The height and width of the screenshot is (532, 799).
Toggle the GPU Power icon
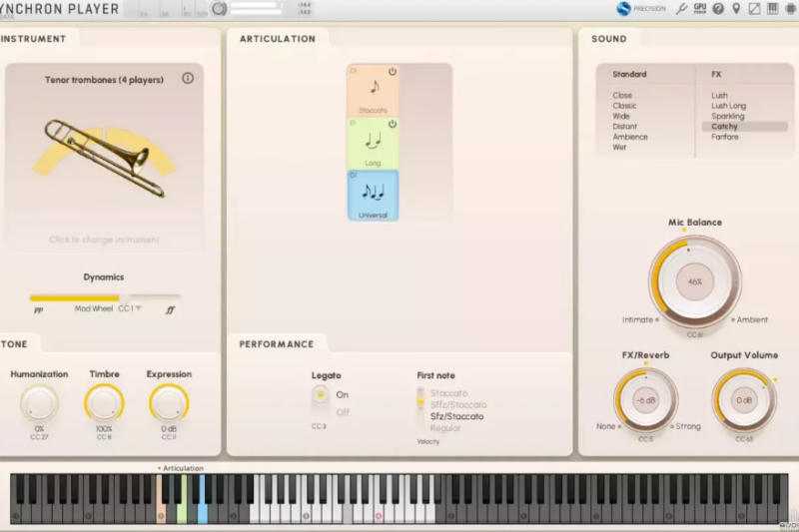click(700, 8)
